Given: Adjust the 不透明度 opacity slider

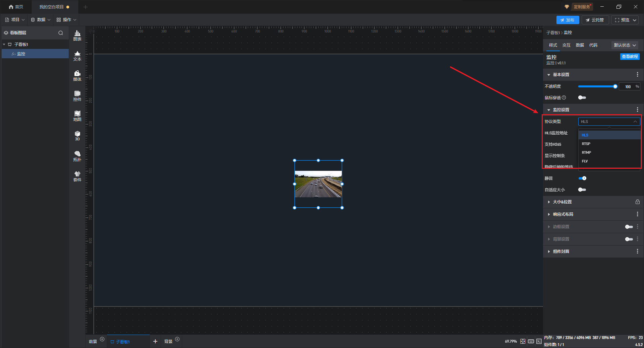Looking at the screenshot, I should tap(597, 86).
